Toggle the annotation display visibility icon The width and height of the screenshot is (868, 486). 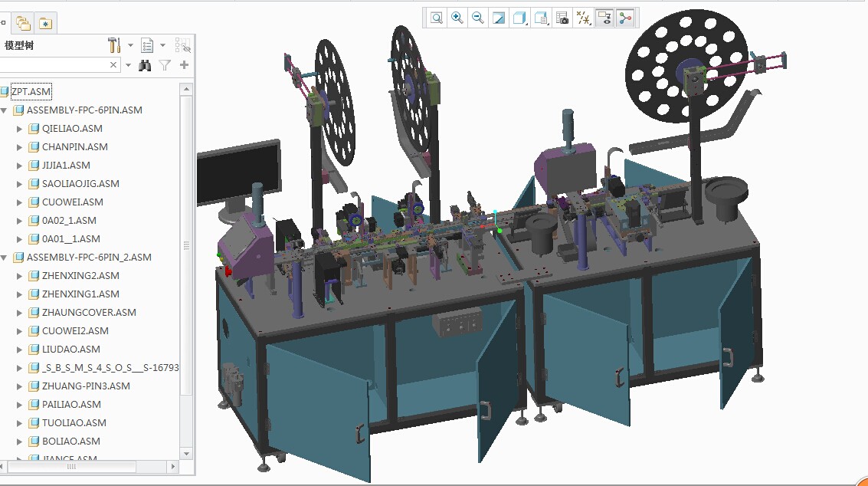(x=604, y=17)
